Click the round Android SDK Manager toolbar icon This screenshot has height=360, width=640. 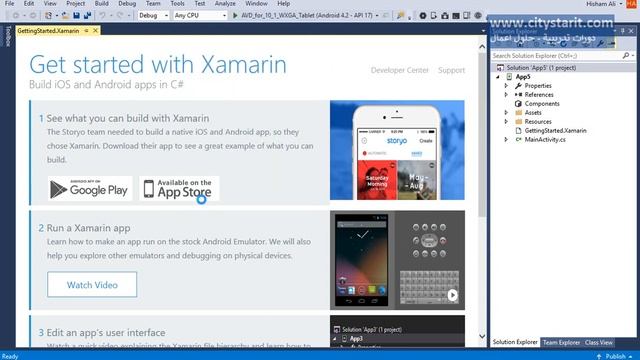(423, 16)
